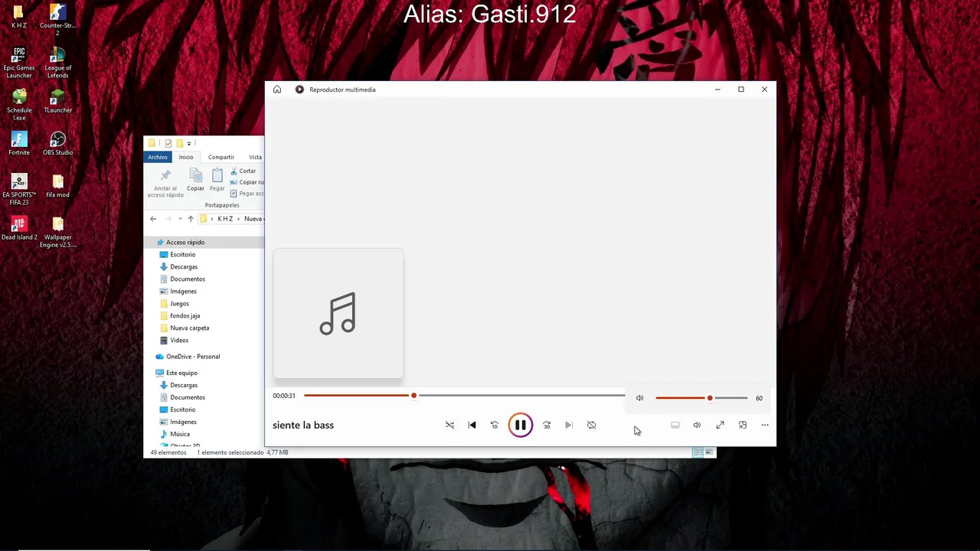Toggle repeat mode in the media player
The image size is (980, 551).
tap(591, 425)
